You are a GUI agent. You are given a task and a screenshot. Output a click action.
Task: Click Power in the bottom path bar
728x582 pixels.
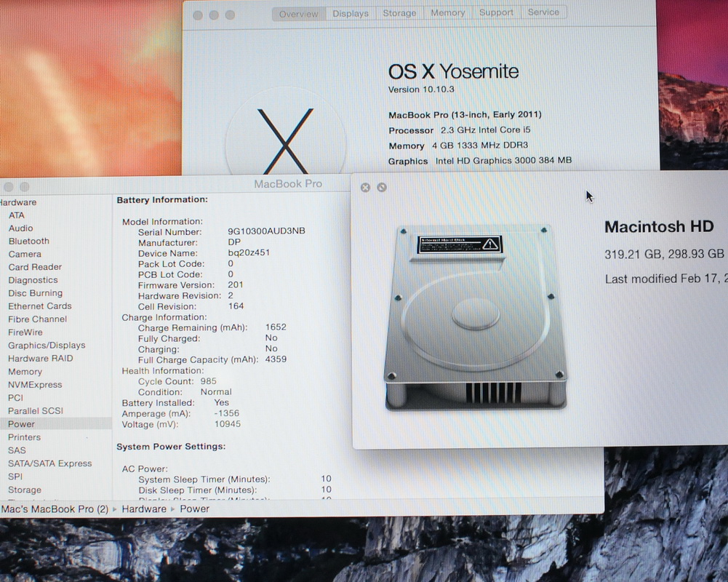194,509
